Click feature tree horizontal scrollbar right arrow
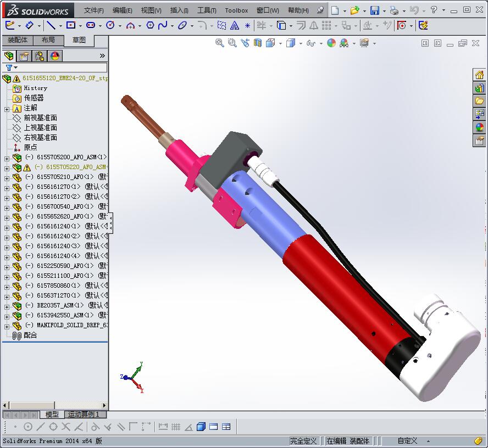Image resolution: width=488 pixels, height=448 pixels. click(104, 405)
